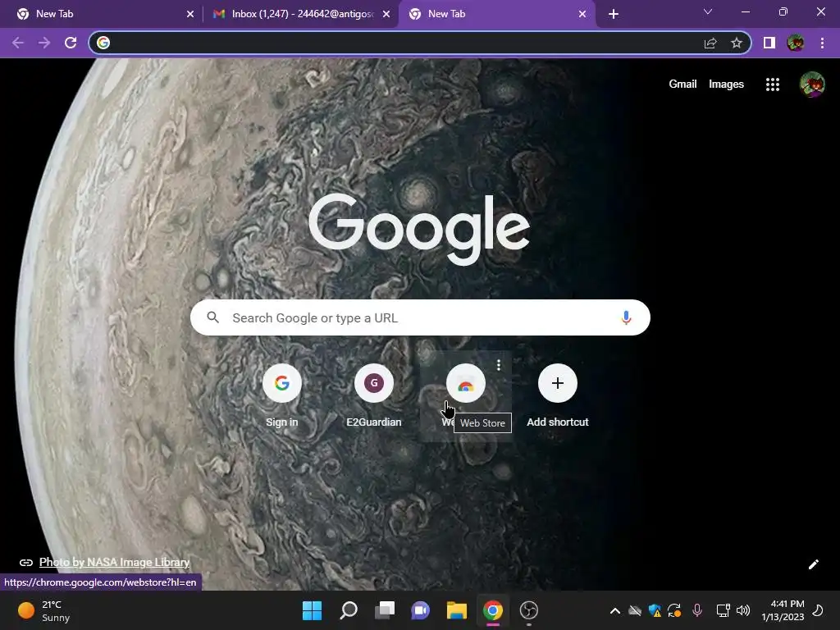Start voice search with the microphone icon
This screenshot has width=840, height=630.
[626, 317]
